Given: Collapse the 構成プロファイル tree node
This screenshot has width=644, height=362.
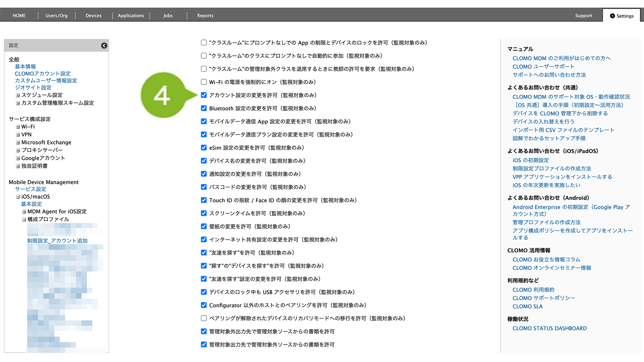Looking at the screenshot, I should point(24,219).
